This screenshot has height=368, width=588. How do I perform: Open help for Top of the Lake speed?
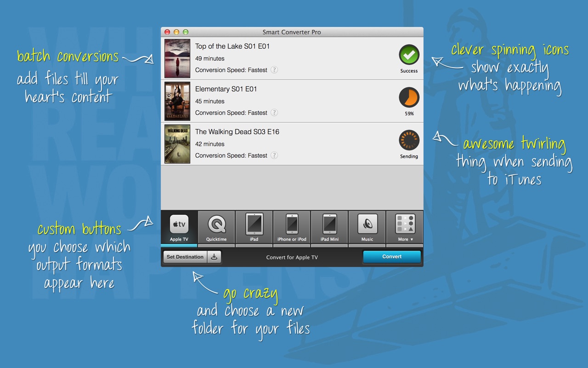(274, 70)
